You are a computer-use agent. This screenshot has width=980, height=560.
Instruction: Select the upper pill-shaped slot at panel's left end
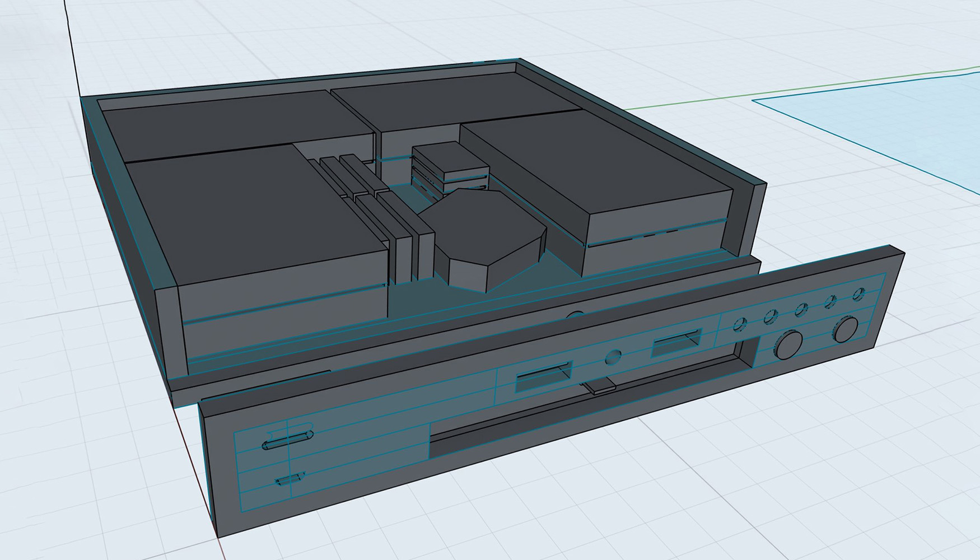click(x=288, y=440)
